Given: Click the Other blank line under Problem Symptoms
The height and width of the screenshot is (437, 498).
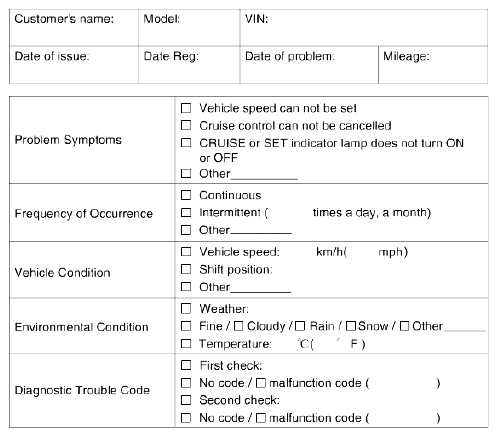Looking at the screenshot, I should coord(264,175).
